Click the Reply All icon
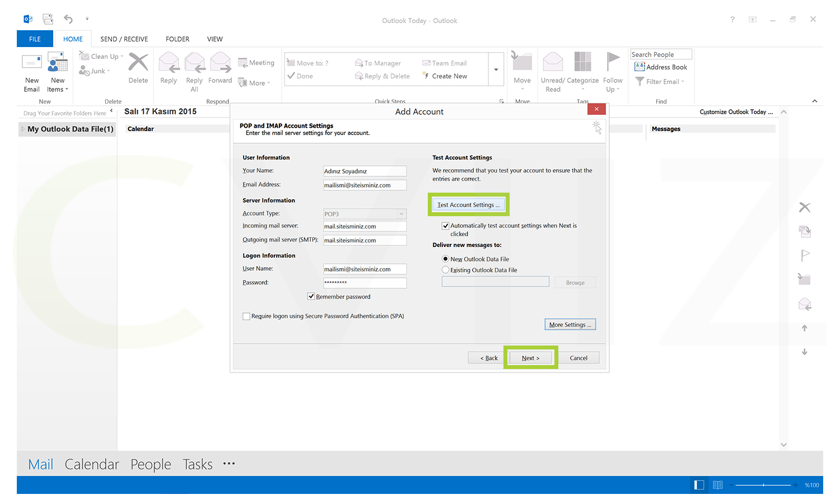 [x=194, y=62]
